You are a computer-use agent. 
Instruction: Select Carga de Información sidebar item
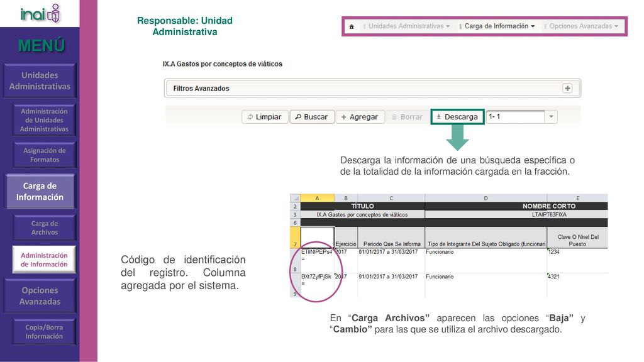pos(40,192)
